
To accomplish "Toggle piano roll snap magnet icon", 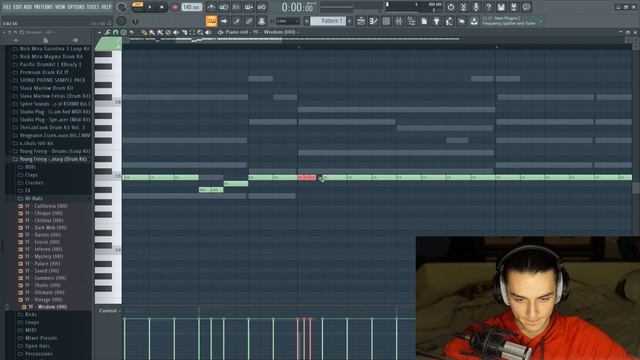I will 116,32.
